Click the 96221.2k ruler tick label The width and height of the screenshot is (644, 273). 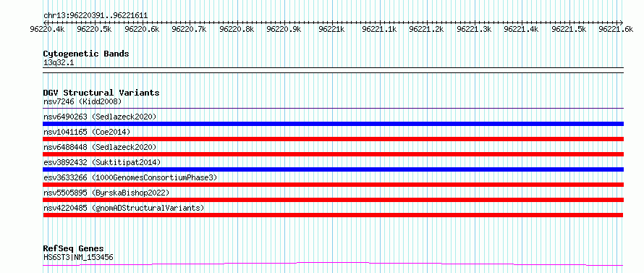point(426,29)
